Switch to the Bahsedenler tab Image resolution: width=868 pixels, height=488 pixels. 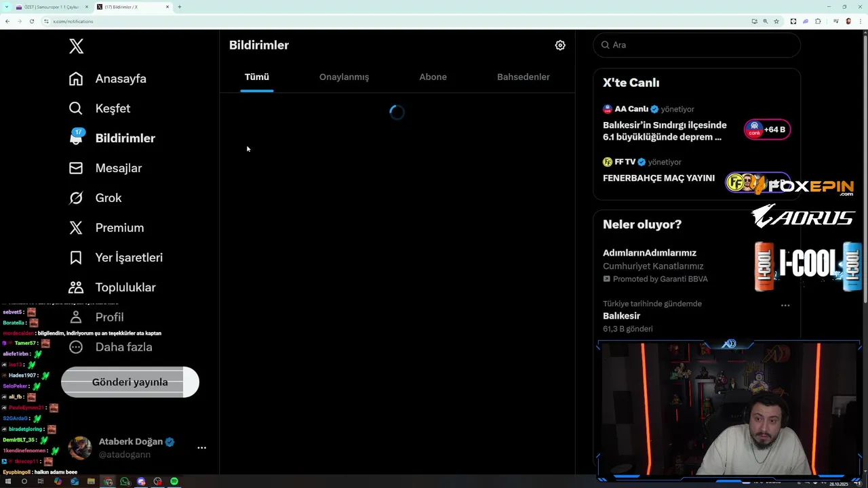tap(524, 77)
